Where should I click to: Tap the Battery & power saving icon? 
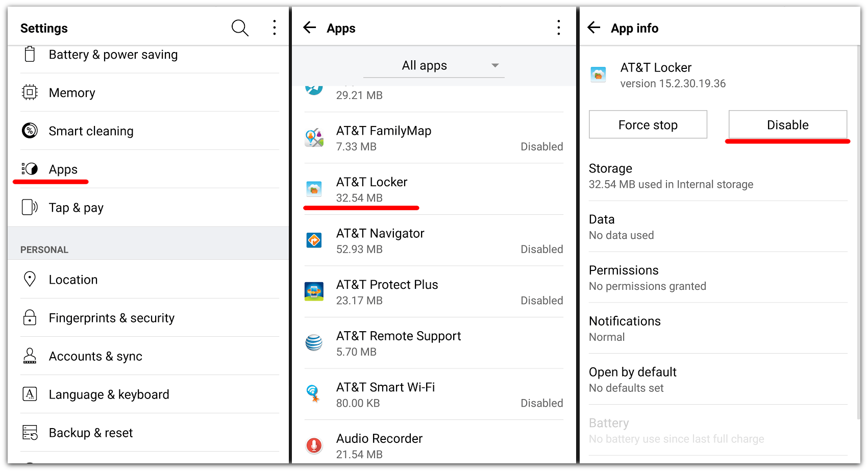30,54
